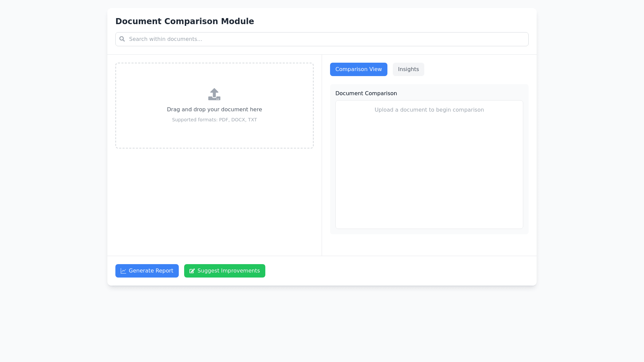Click the chart icon on Generate Report
The image size is (644, 362).
click(x=123, y=271)
